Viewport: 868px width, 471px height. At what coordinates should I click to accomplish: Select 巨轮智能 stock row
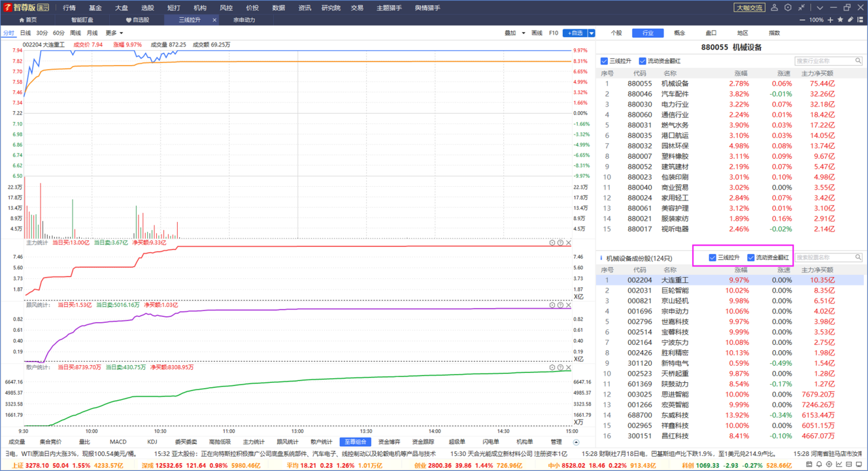coord(730,291)
